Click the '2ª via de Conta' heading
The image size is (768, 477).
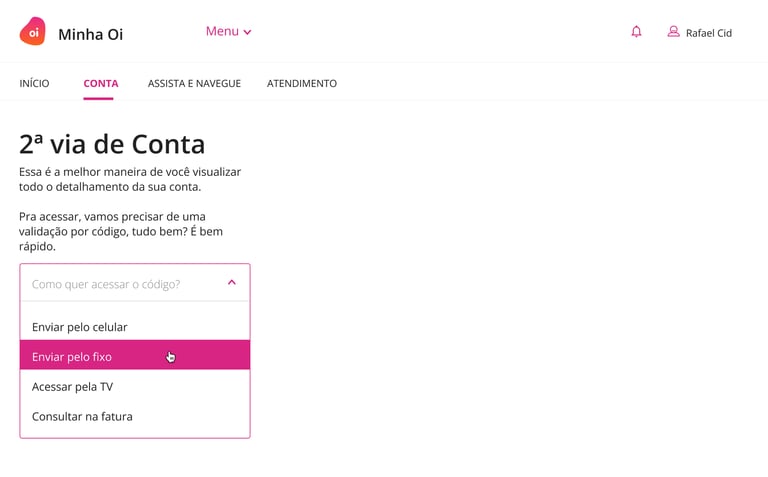pos(112,144)
